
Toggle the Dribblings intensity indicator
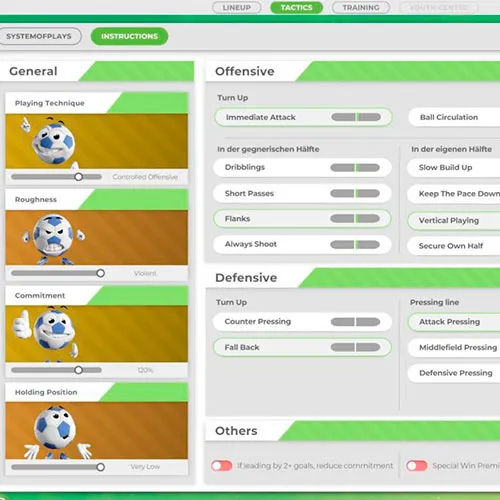(x=355, y=167)
